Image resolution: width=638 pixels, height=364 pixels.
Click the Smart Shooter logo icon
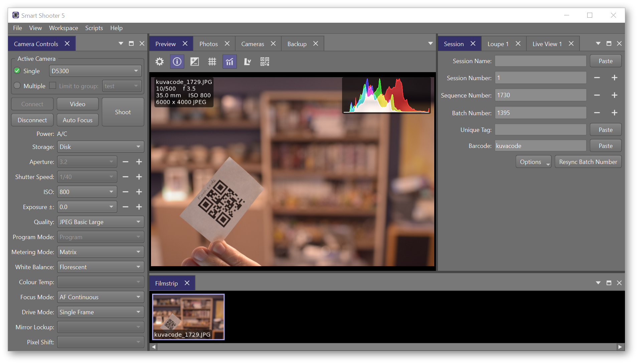tap(15, 15)
